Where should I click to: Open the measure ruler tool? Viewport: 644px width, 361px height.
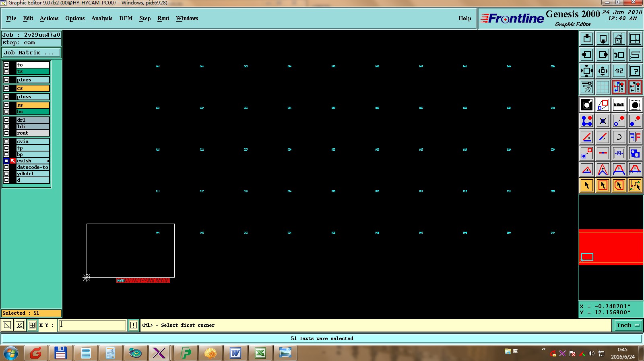coord(619,105)
